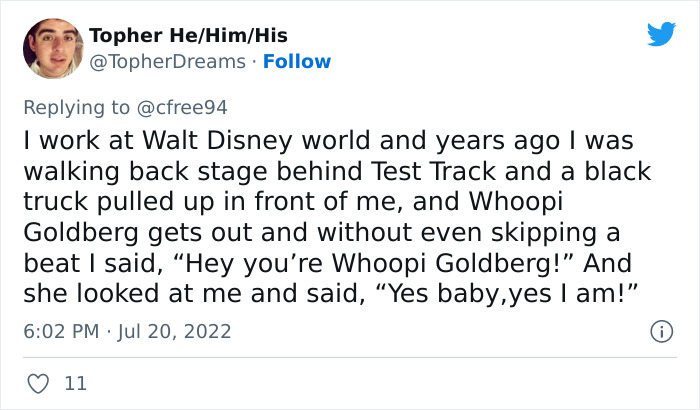Open the @TopherDreams handle link
The image size is (700, 410).
167,62
